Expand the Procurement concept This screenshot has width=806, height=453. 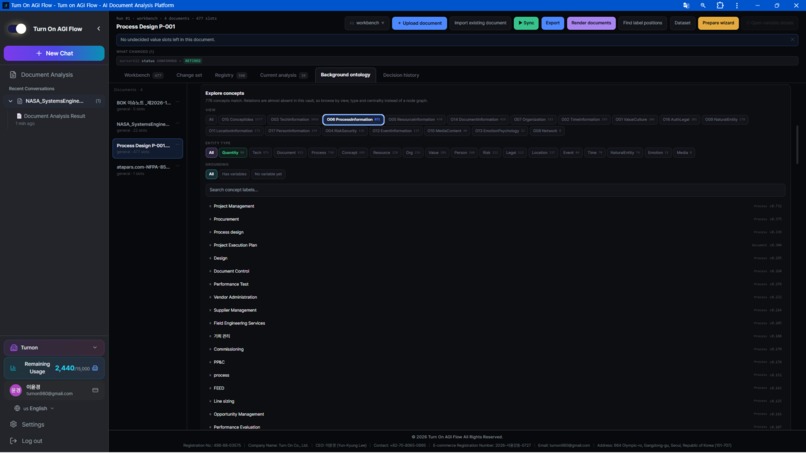(x=210, y=219)
